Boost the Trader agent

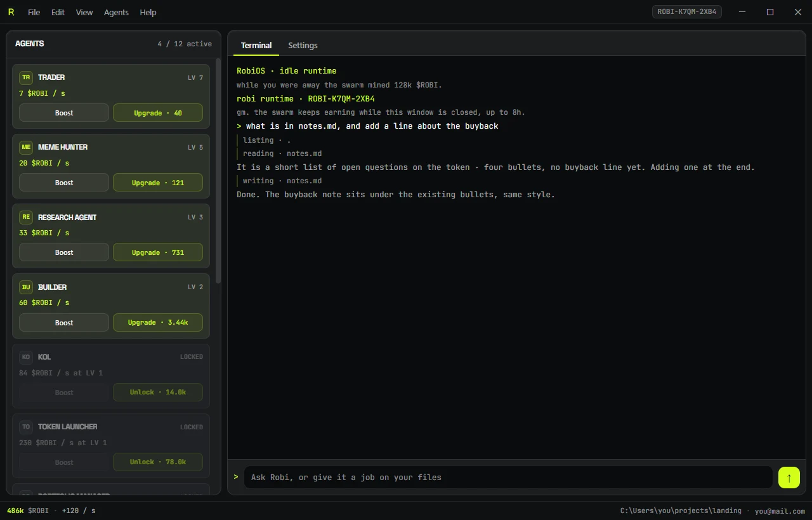(64, 113)
